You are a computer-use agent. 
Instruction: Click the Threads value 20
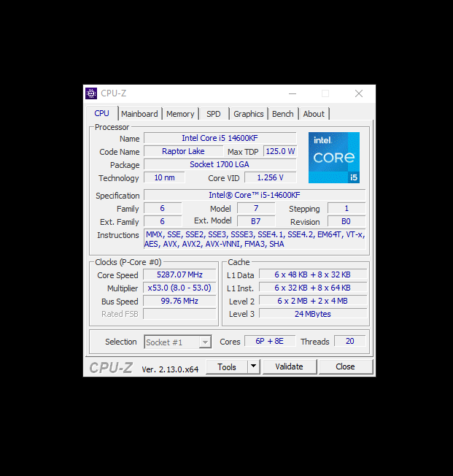coord(350,341)
